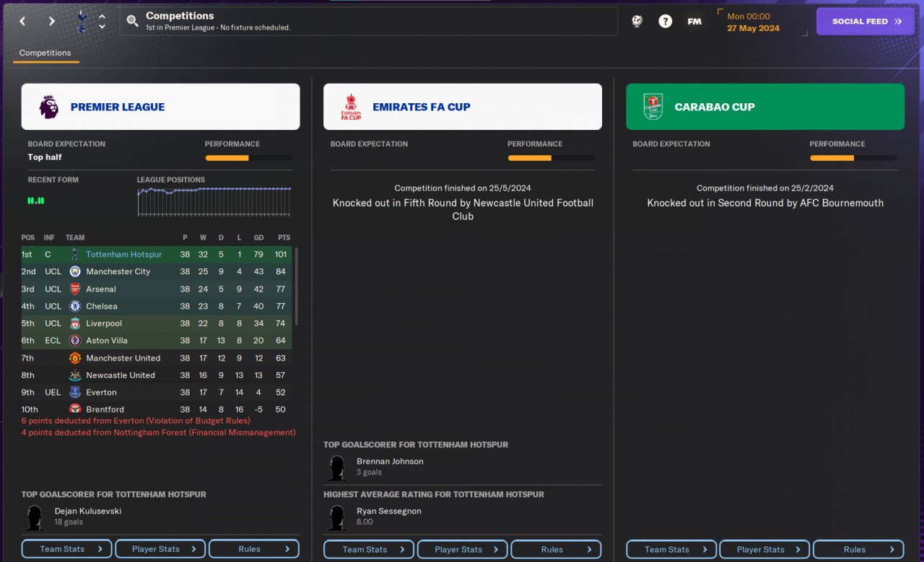Click the Tottenham Hotspur badge in the league table
The image size is (924, 562).
pos(74,254)
